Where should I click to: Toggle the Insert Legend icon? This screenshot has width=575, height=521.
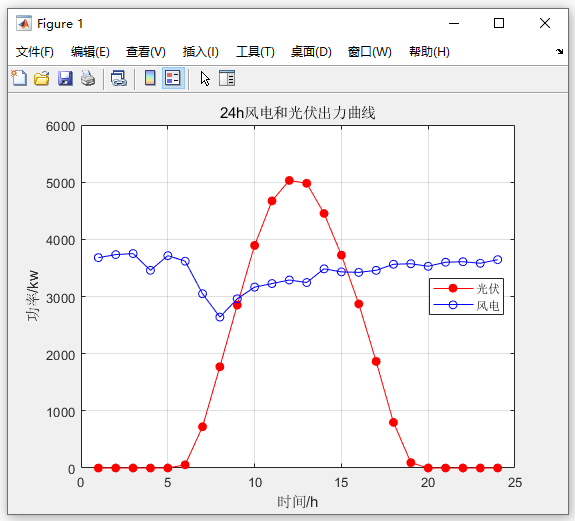coord(173,78)
